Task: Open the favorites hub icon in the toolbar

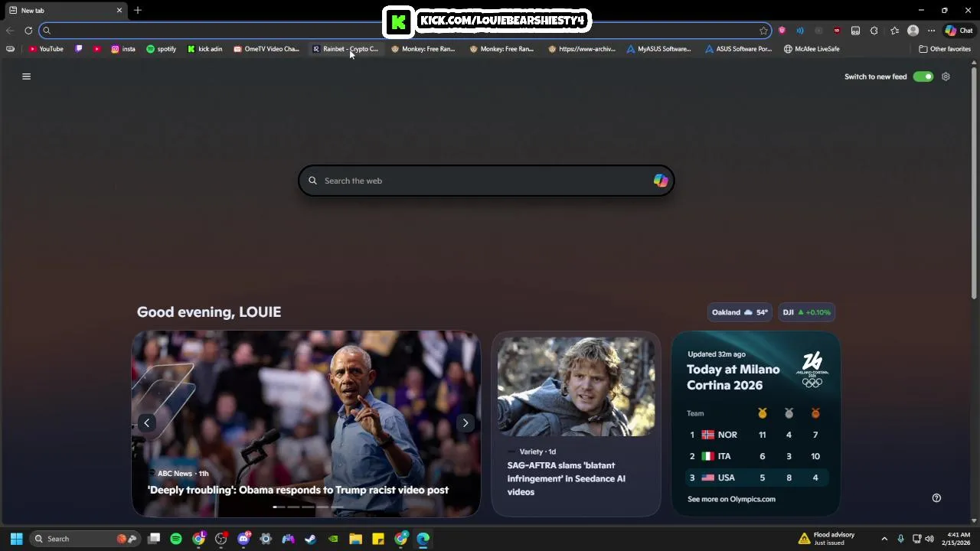Action: click(x=894, y=31)
